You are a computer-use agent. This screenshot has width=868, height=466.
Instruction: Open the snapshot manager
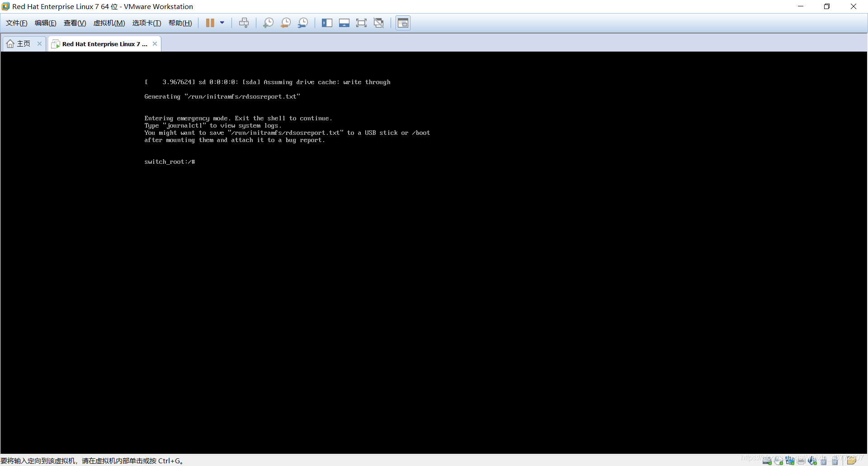point(303,23)
